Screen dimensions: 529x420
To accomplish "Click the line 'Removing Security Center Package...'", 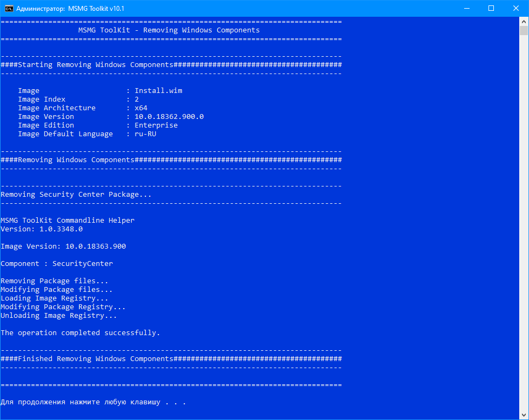I will pyautogui.click(x=76, y=195).
